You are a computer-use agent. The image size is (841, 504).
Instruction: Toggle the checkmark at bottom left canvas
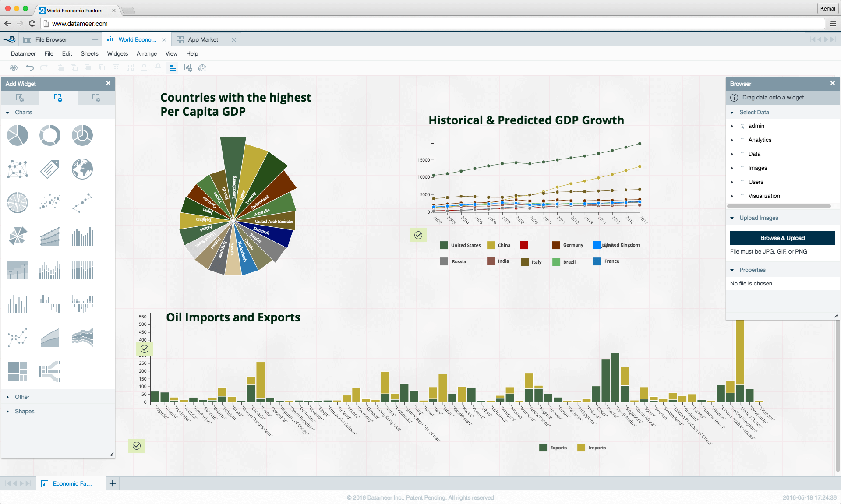coord(137,446)
